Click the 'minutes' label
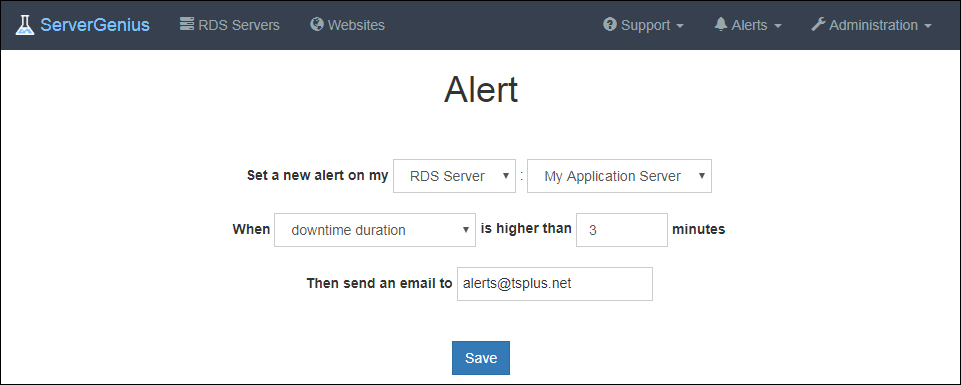The width and height of the screenshot is (961, 385). pyautogui.click(x=699, y=229)
